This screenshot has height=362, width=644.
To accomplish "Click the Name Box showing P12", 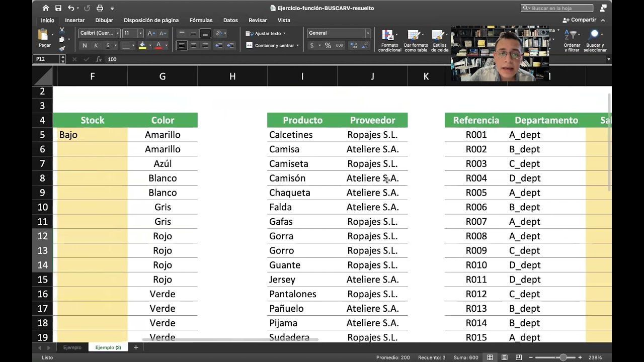I will 46,59.
